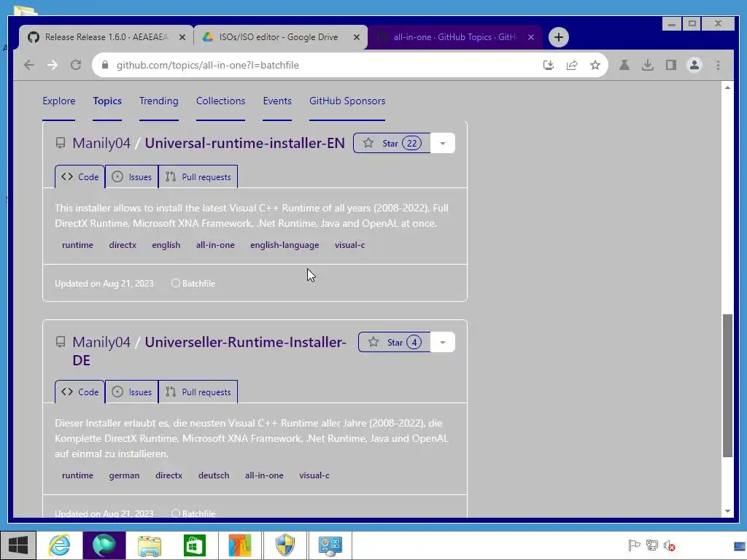Image resolution: width=747 pixels, height=560 pixels.
Task: Open File Explorer from taskbar
Action: coord(150,545)
